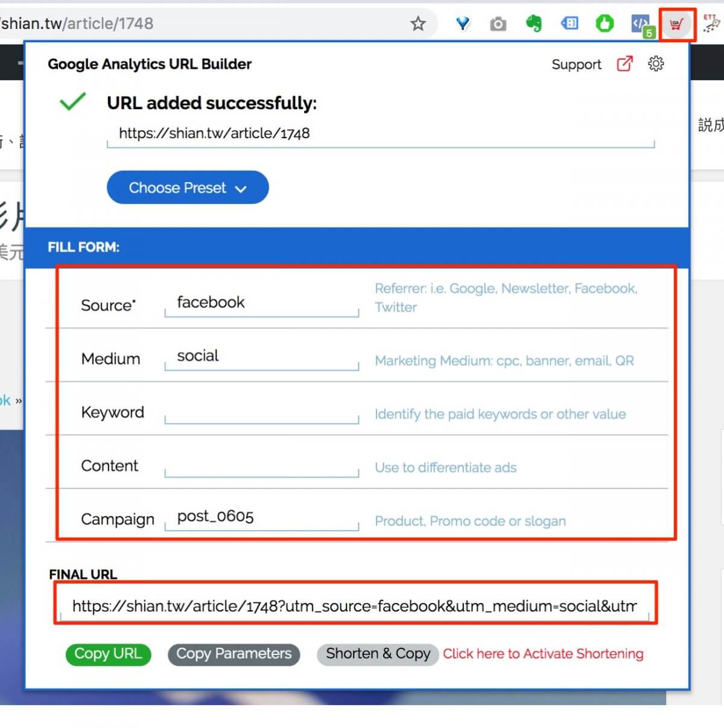Open the code extension with badge 5

point(641,25)
